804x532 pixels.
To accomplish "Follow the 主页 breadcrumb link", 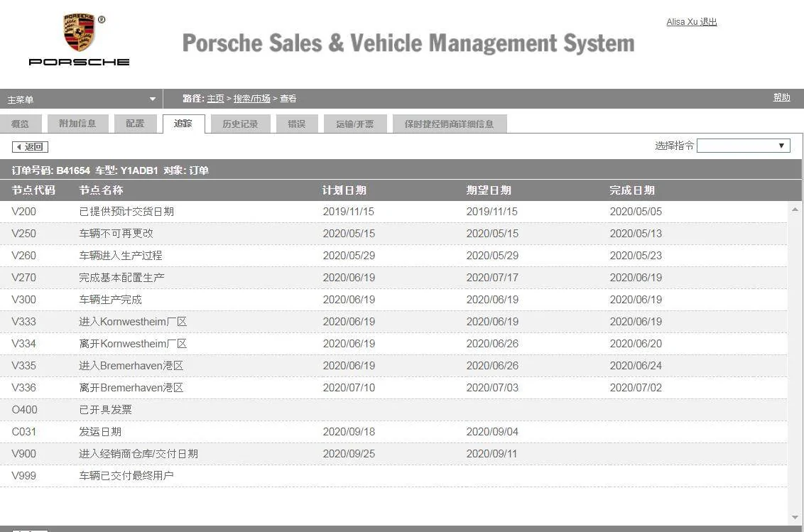I will click(x=215, y=99).
